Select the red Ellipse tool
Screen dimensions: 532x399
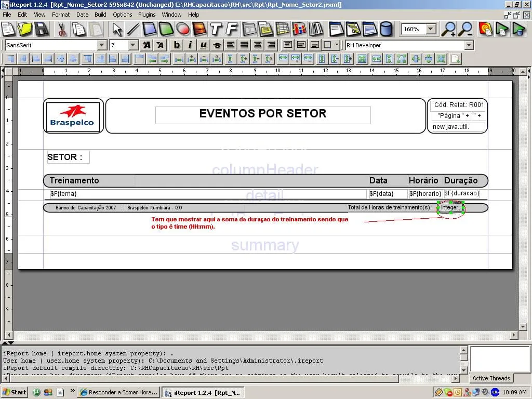pos(183,29)
